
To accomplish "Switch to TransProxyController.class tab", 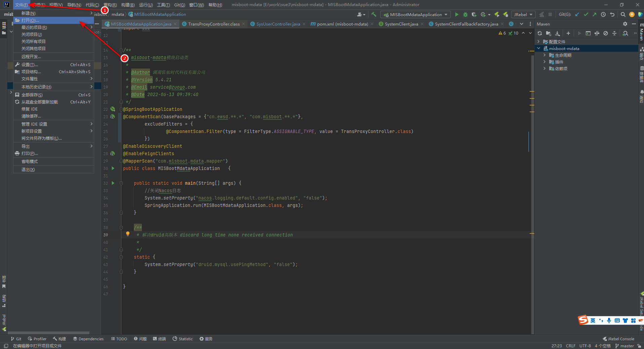I will (214, 24).
